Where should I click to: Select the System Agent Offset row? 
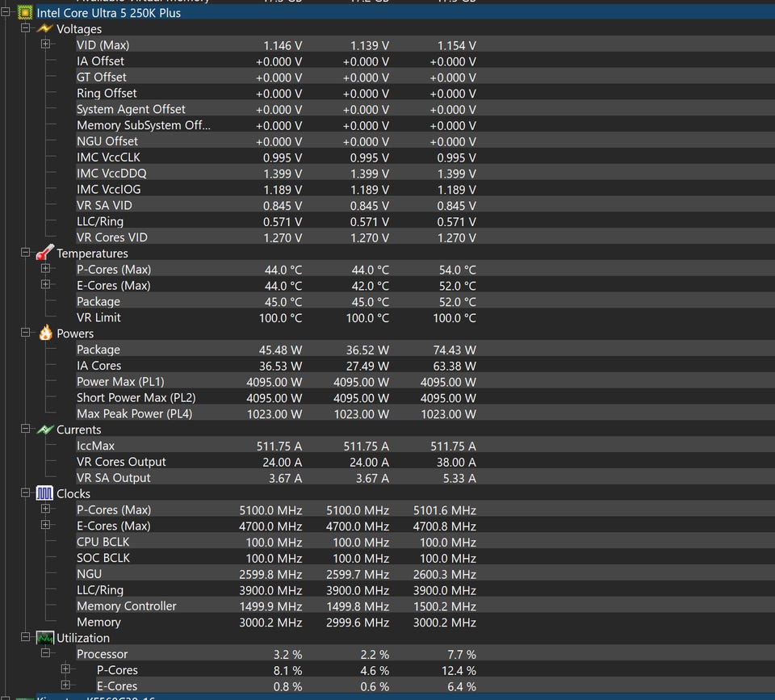(x=425, y=109)
